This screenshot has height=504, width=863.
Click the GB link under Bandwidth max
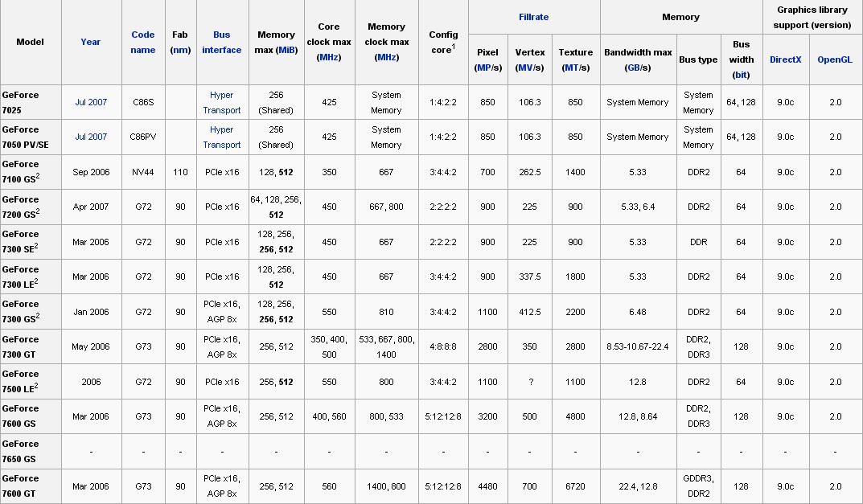[x=634, y=68]
